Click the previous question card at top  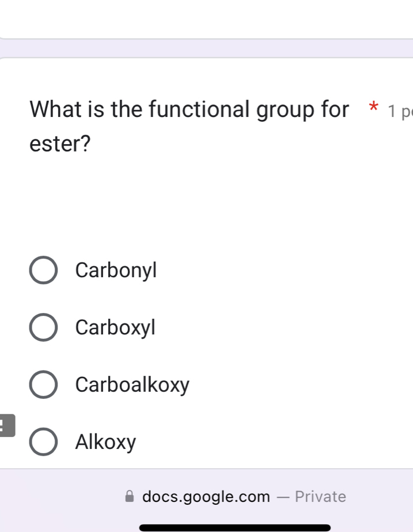click(x=206, y=18)
